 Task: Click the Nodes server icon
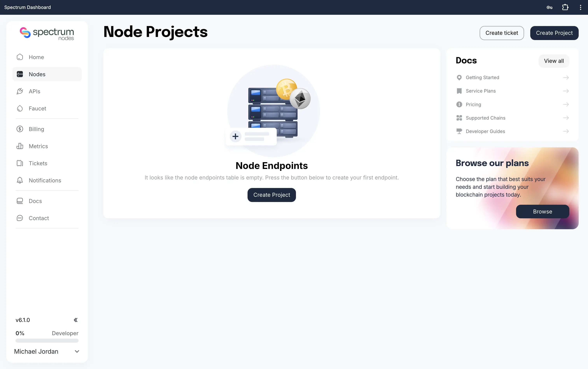point(20,74)
